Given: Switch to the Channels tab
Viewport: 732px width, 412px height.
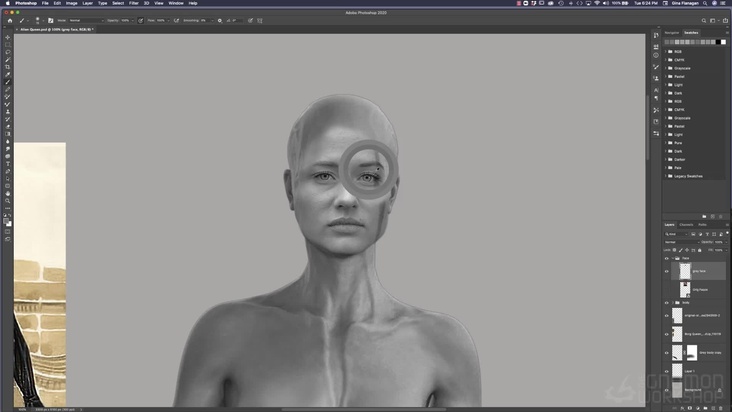Looking at the screenshot, I should tap(686, 225).
